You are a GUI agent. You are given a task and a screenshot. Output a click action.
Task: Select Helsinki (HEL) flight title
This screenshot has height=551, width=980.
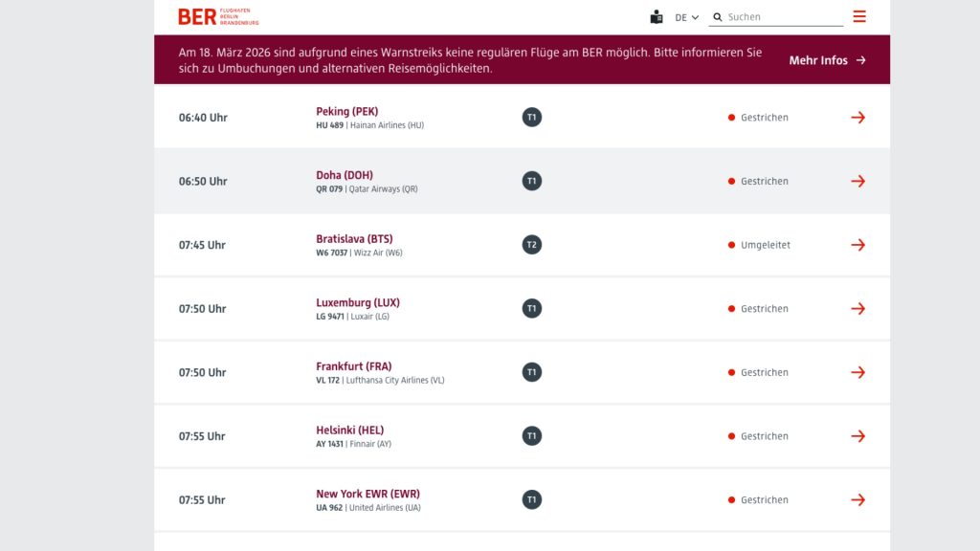[349, 430]
